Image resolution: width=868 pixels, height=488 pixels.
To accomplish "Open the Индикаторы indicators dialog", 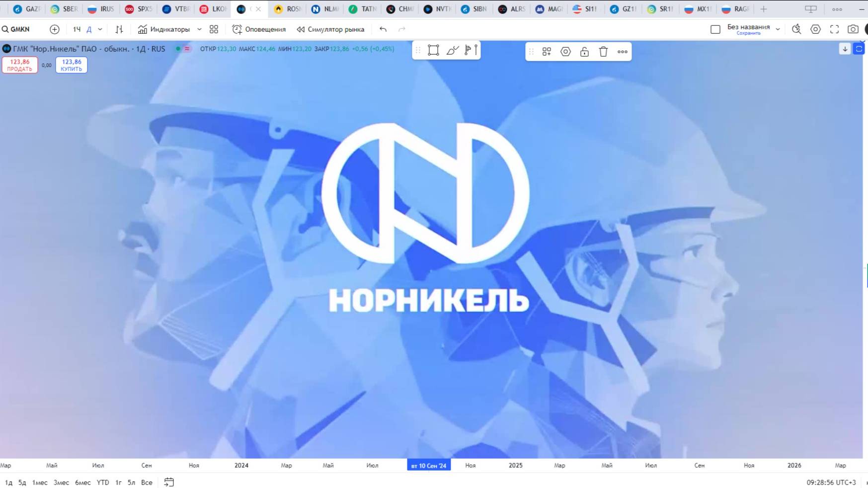I will click(164, 29).
